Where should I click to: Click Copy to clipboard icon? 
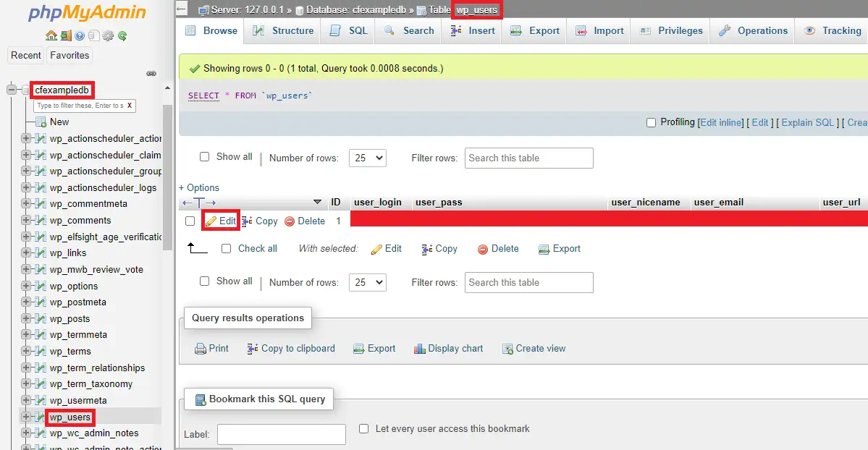point(253,349)
